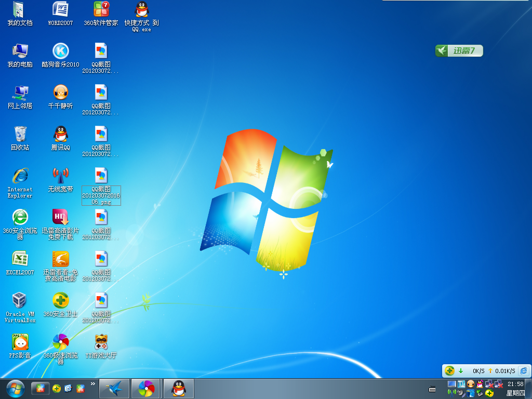This screenshot has width=532, height=399.
Task: Click the 迅雷7 floating widget
Action: coord(459,51)
